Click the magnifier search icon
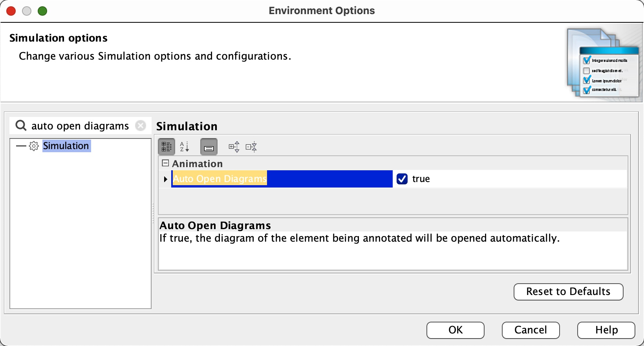644x346 pixels. point(21,126)
